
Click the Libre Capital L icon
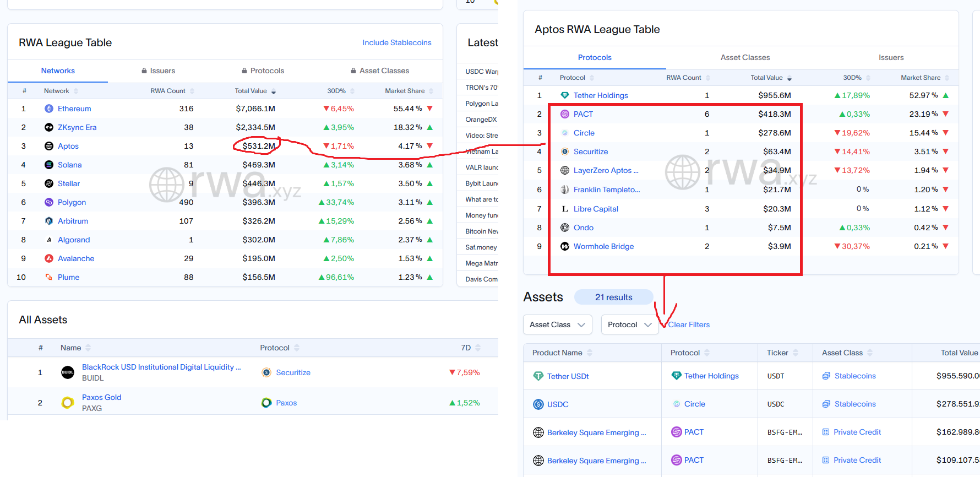click(565, 209)
